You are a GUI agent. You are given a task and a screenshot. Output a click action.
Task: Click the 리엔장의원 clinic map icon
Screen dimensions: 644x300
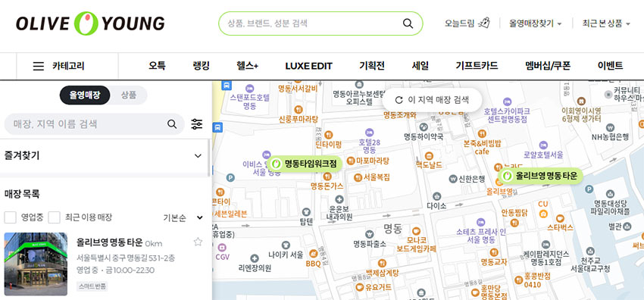pyautogui.click(x=255, y=258)
